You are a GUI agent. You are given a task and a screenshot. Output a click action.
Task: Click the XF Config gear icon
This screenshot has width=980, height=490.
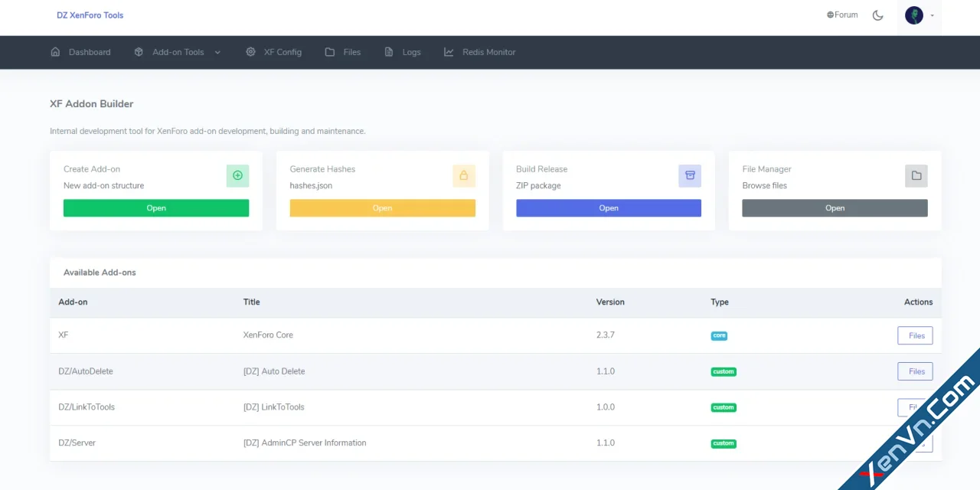(250, 52)
